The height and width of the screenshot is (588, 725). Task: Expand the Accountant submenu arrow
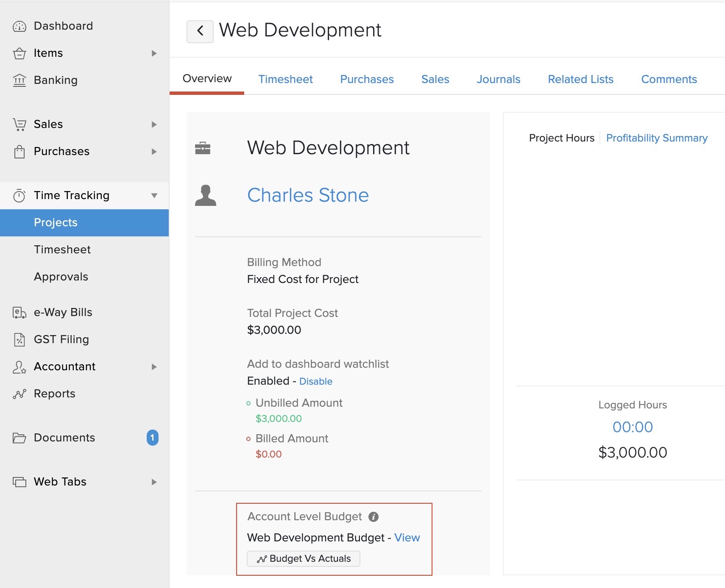154,367
